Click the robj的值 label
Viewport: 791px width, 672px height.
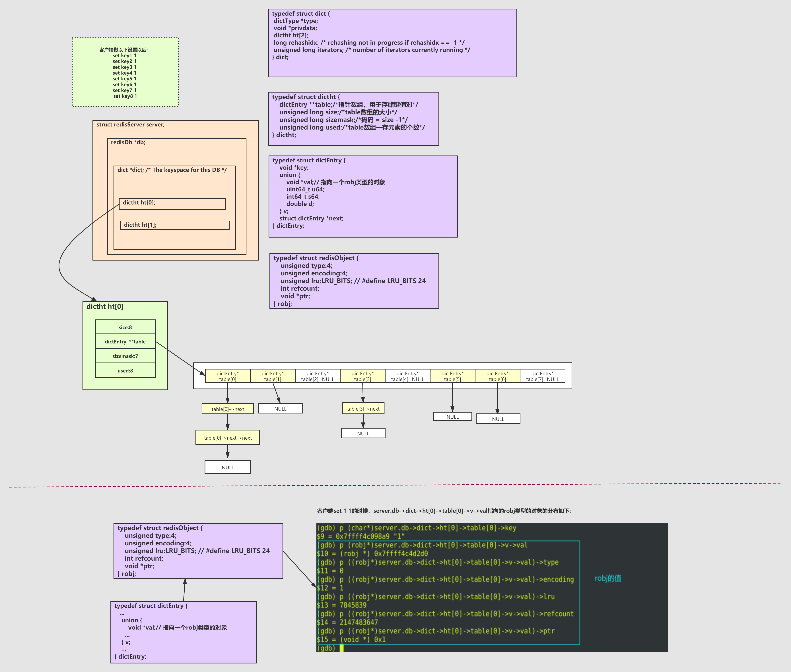click(607, 578)
